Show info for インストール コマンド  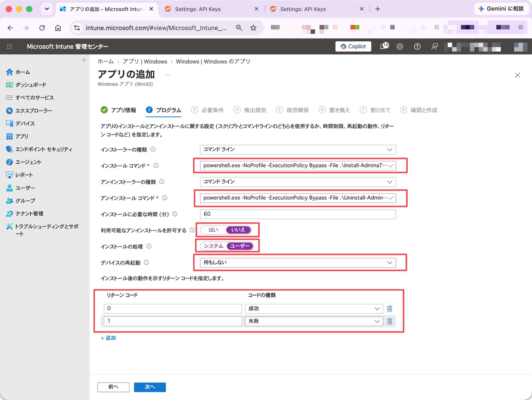coord(156,166)
